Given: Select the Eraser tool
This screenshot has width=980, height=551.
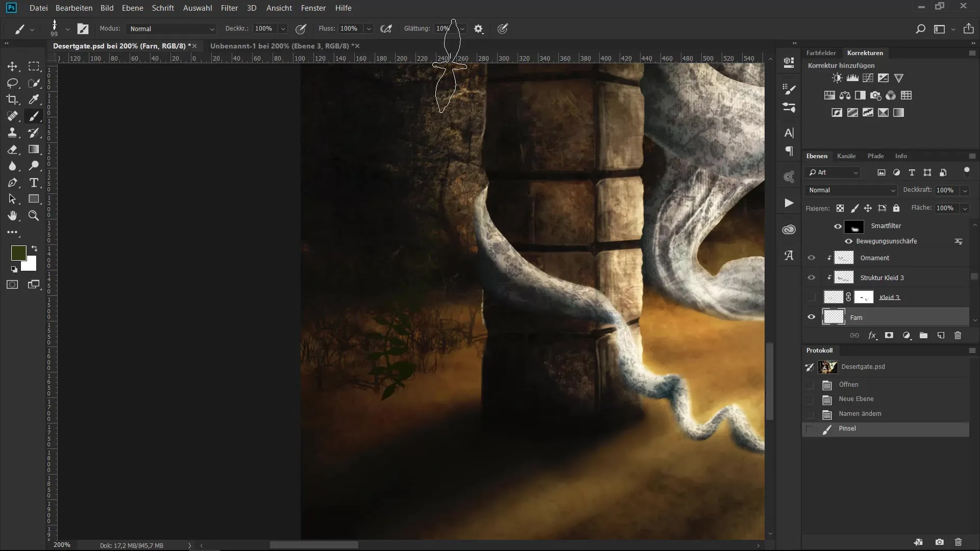Looking at the screenshot, I should (x=12, y=149).
